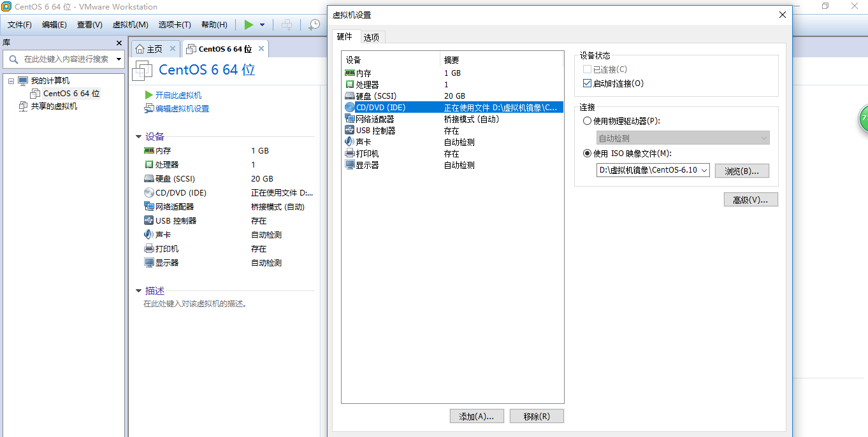Screen dimensions: 868x437
Task: Click the description text field 在此处键入
Action: point(195,304)
